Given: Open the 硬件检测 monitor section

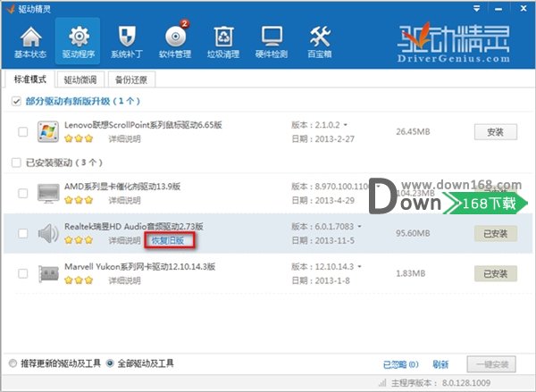Looking at the screenshot, I should coord(272,42).
